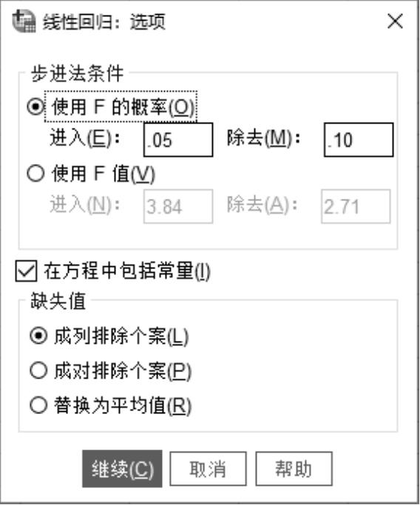Select 成对排除个案(P) missing value option
The image size is (420, 505).
38,370
